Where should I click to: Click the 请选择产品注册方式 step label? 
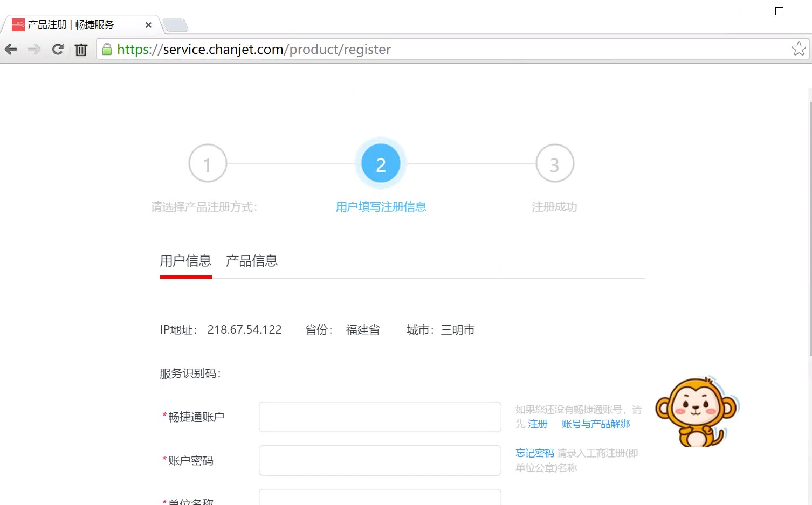click(x=204, y=207)
